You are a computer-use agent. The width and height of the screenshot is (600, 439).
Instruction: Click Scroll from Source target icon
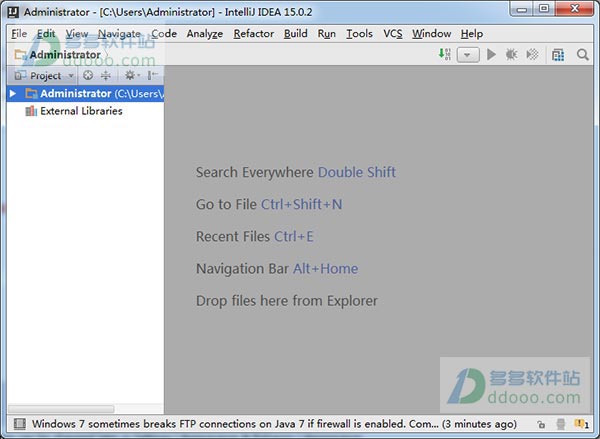pos(88,75)
